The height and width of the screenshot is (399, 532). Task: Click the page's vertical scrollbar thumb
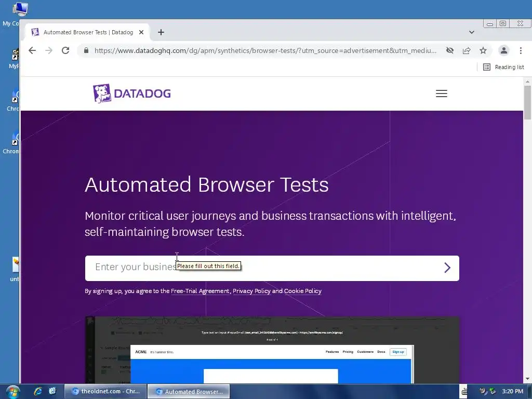click(527, 102)
